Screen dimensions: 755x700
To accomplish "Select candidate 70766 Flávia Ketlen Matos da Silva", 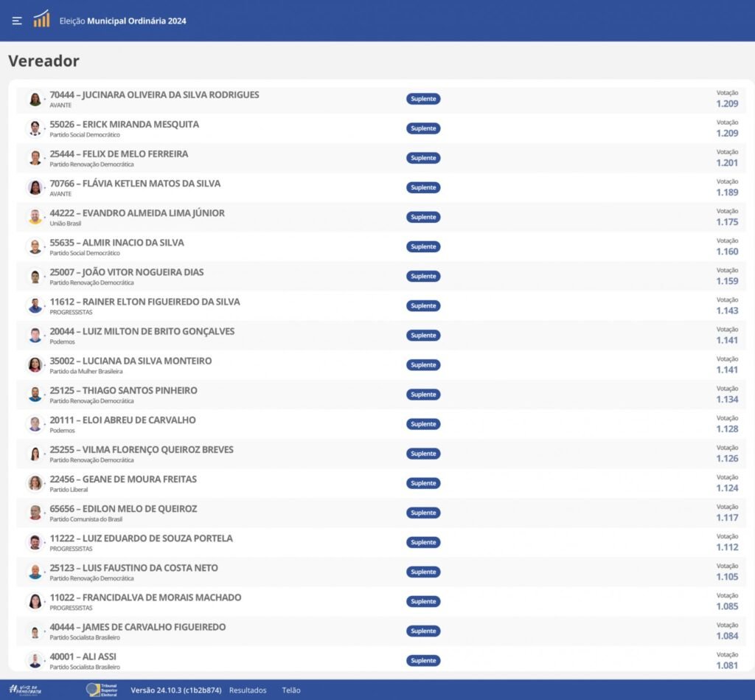I will (135, 184).
